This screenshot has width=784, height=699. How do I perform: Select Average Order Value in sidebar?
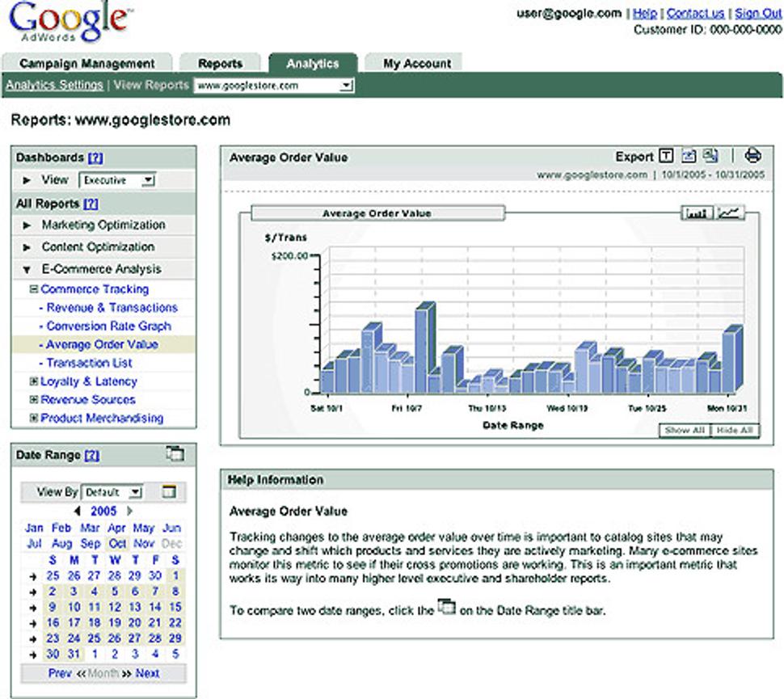(x=102, y=344)
